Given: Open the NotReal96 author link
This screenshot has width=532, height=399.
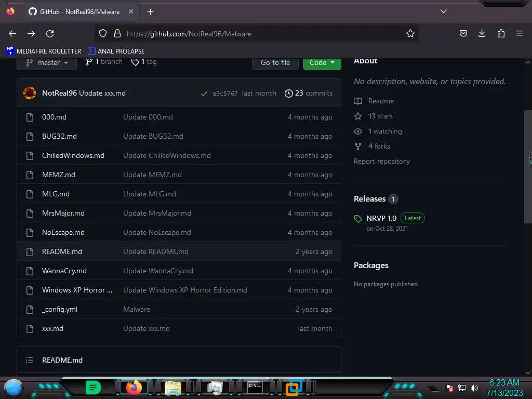Looking at the screenshot, I should (x=59, y=93).
